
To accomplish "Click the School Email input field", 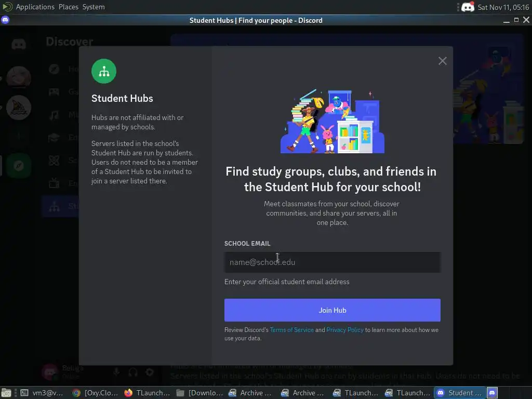I will pyautogui.click(x=332, y=262).
